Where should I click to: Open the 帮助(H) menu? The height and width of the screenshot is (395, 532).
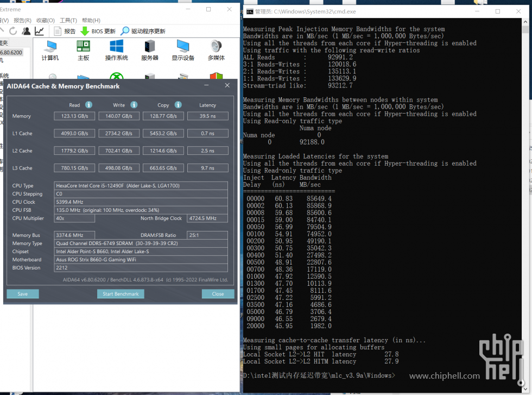91,21
